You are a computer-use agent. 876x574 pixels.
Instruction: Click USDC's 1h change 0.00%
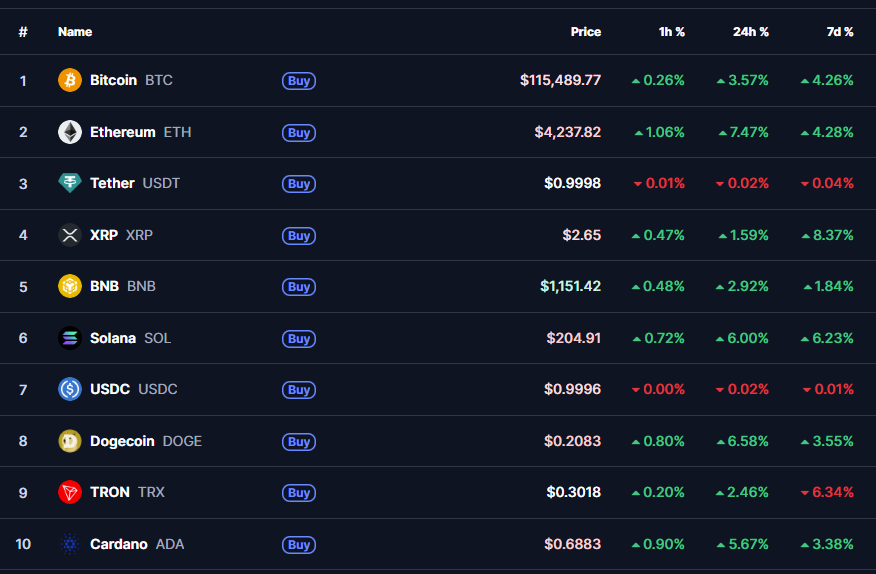pos(658,389)
